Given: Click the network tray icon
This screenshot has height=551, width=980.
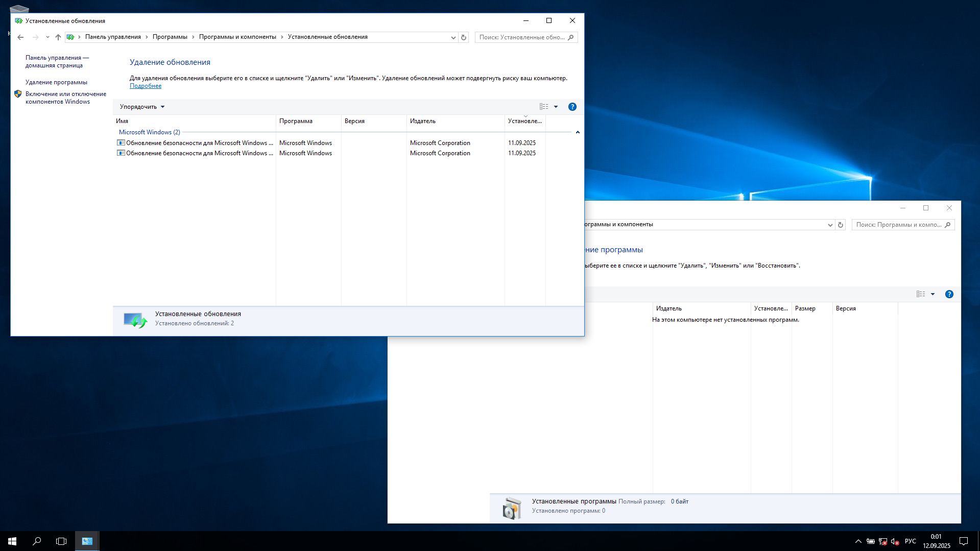Looking at the screenshot, I should click(882, 541).
